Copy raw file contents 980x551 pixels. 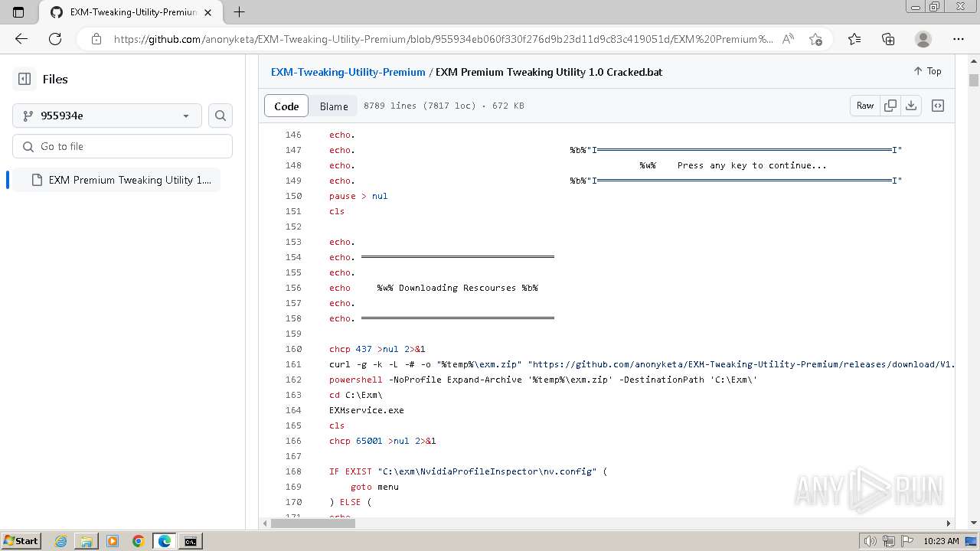click(x=890, y=106)
